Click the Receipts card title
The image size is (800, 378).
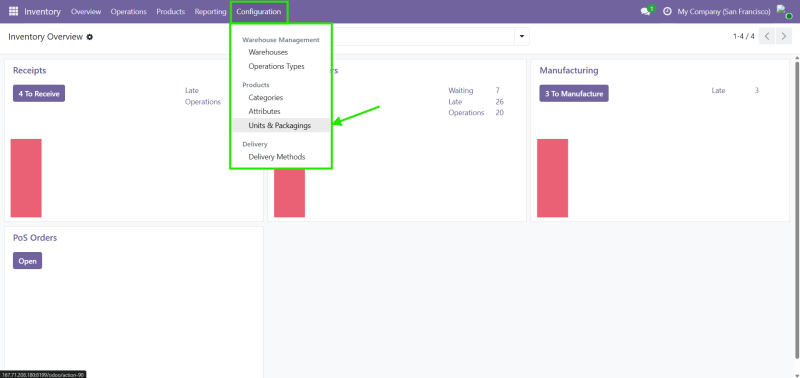point(30,70)
